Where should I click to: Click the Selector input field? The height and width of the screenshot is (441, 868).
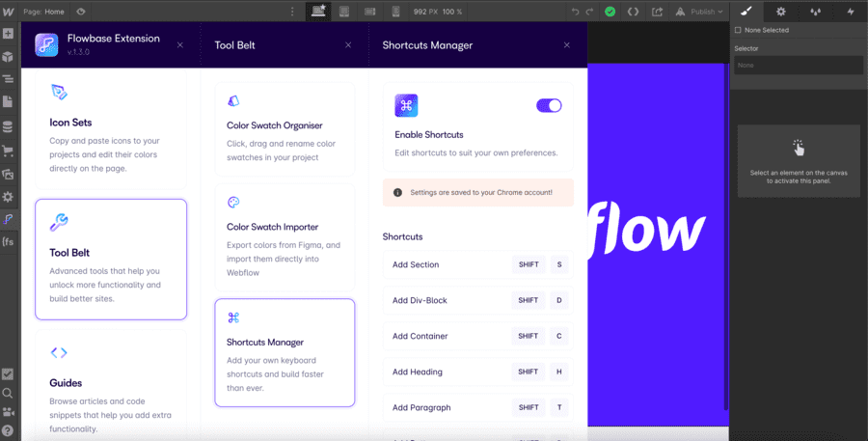click(799, 66)
